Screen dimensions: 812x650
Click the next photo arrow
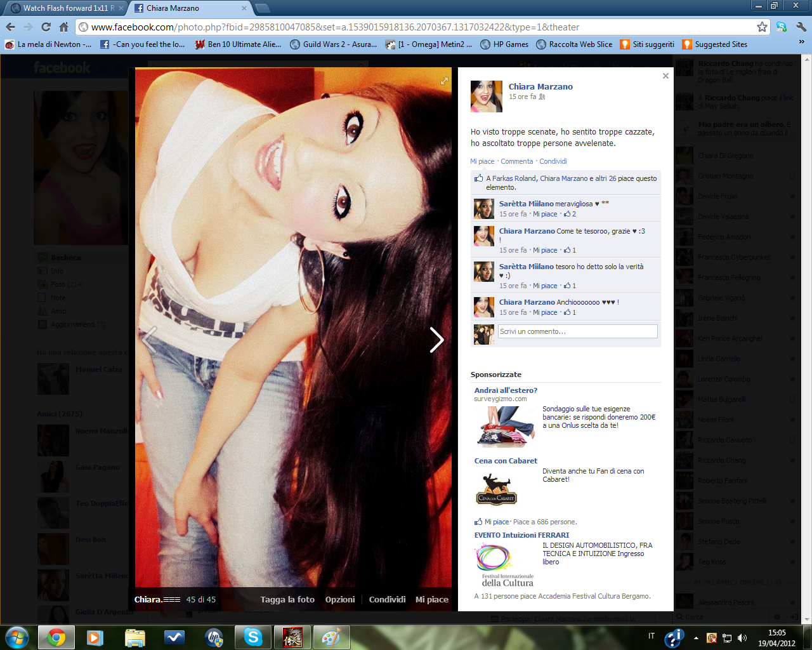(436, 340)
